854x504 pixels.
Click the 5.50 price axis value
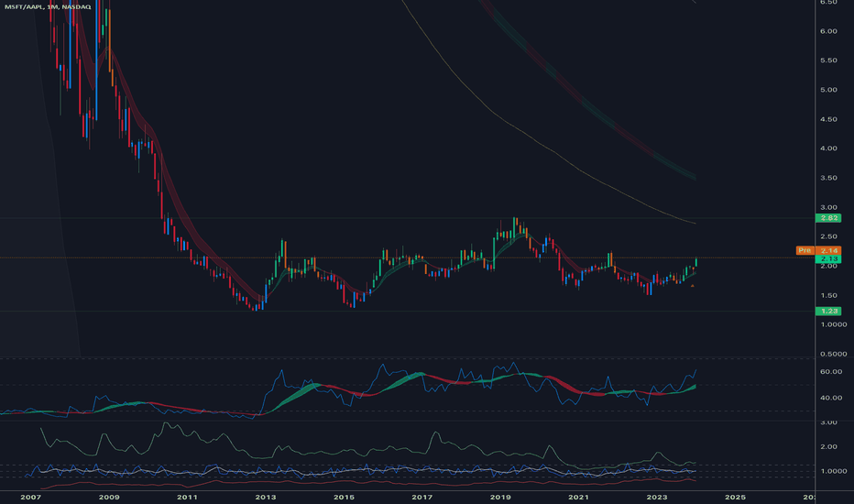(828, 60)
